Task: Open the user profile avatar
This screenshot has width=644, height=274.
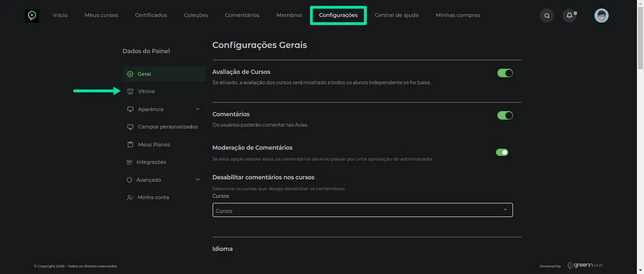Action: [602, 16]
